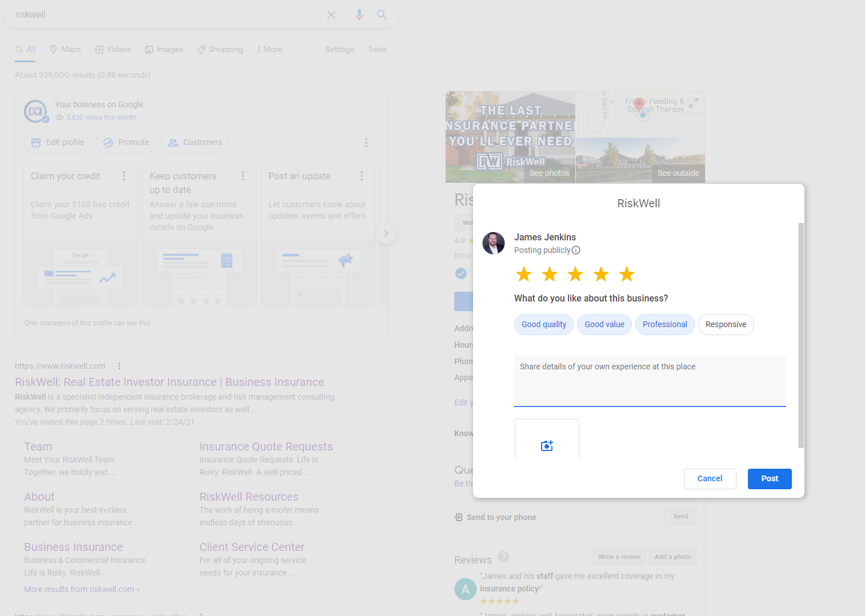Toggle the Good quality chip
The width and height of the screenshot is (865, 616).
544,324
